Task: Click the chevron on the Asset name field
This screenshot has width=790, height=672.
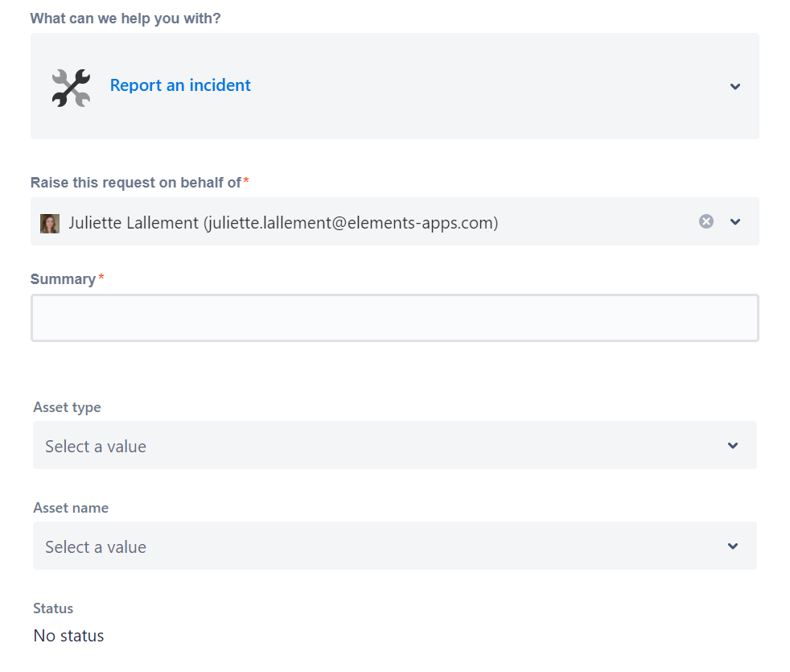Action: click(x=733, y=546)
